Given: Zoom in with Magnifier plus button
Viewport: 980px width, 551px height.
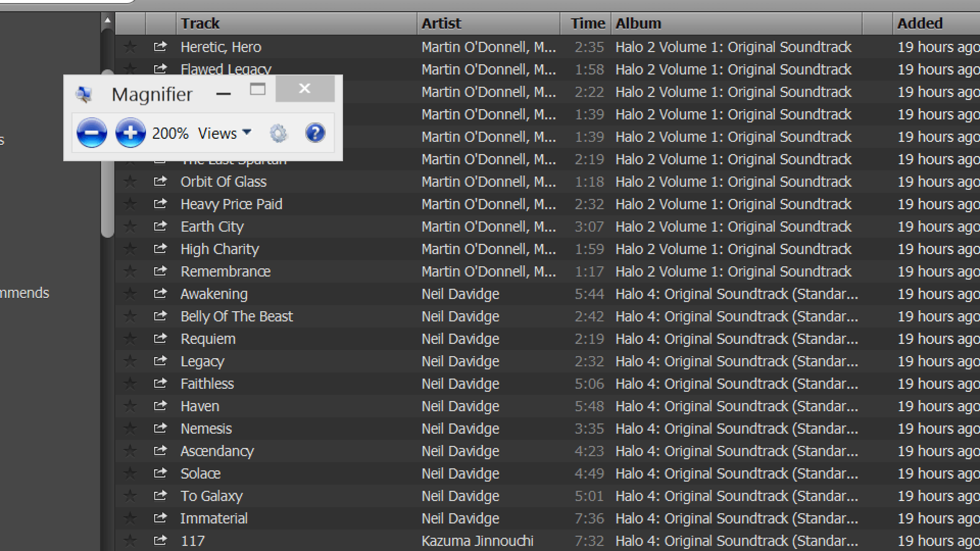Looking at the screenshot, I should (x=131, y=133).
